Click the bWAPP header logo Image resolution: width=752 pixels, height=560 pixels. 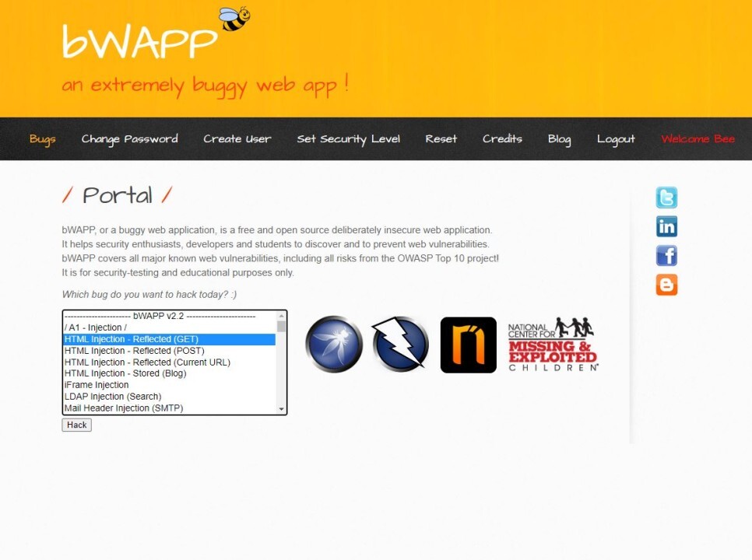pyautogui.click(x=139, y=42)
